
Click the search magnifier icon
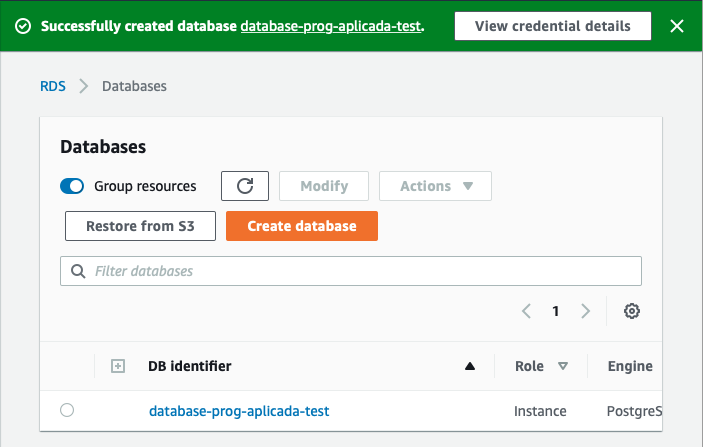[78, 271]
